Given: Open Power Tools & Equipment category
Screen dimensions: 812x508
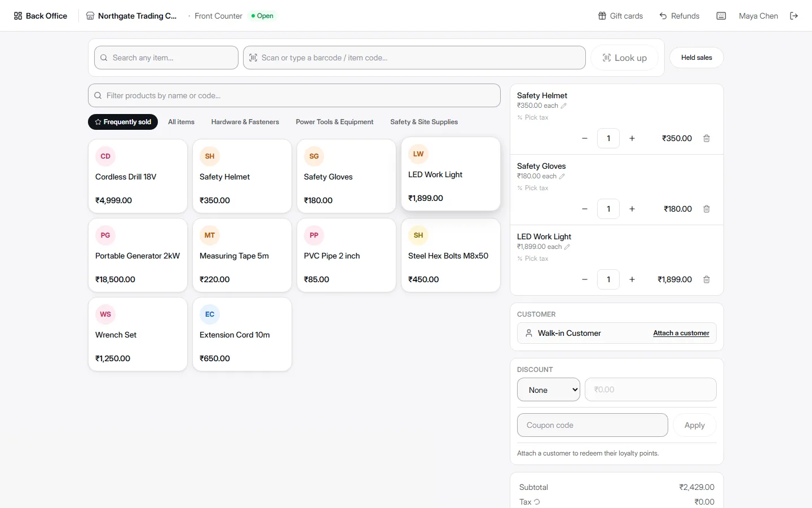Looking at the screenshot, I should tap(334, 122).
